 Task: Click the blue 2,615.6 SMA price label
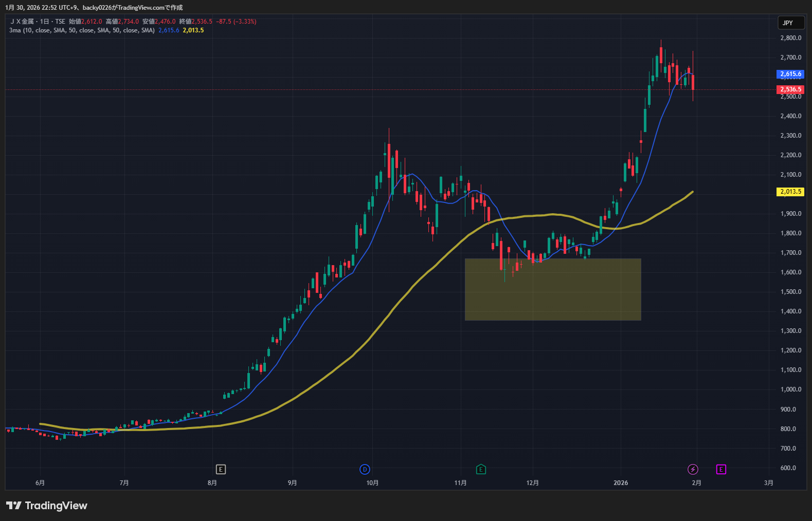[x=790, y=74]
